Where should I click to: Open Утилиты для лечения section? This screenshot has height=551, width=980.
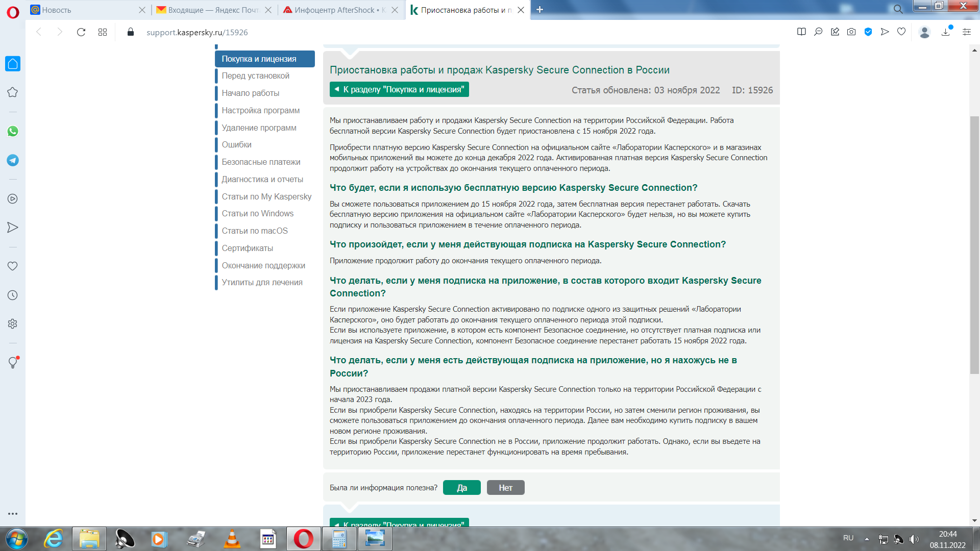tap(262, 282)
